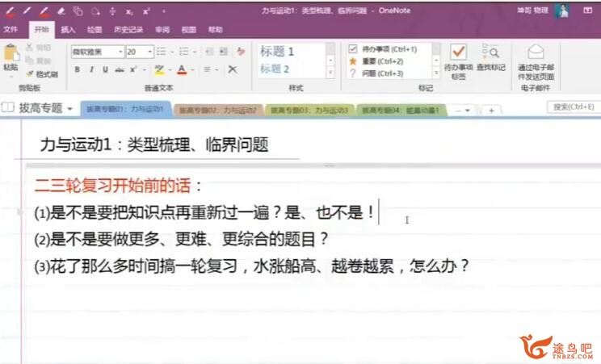Toggle bold formatting
This screenshot has height=364, width=601.
(78, 69)
